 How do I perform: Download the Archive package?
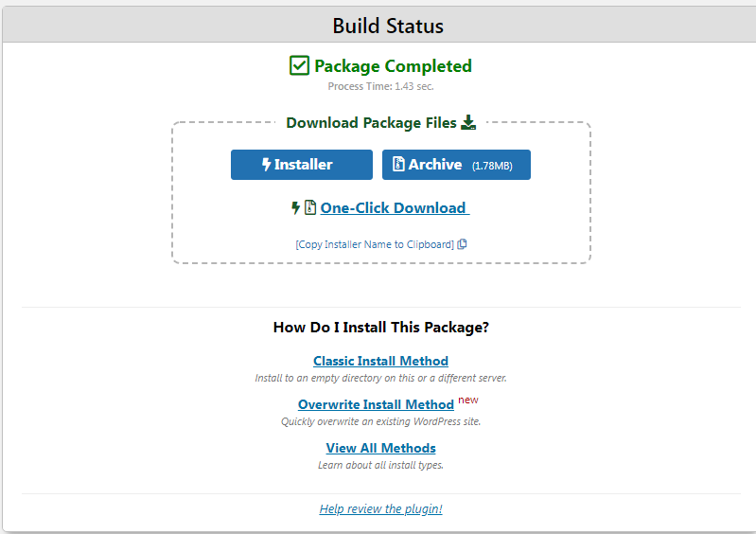(x=456, y=165)
